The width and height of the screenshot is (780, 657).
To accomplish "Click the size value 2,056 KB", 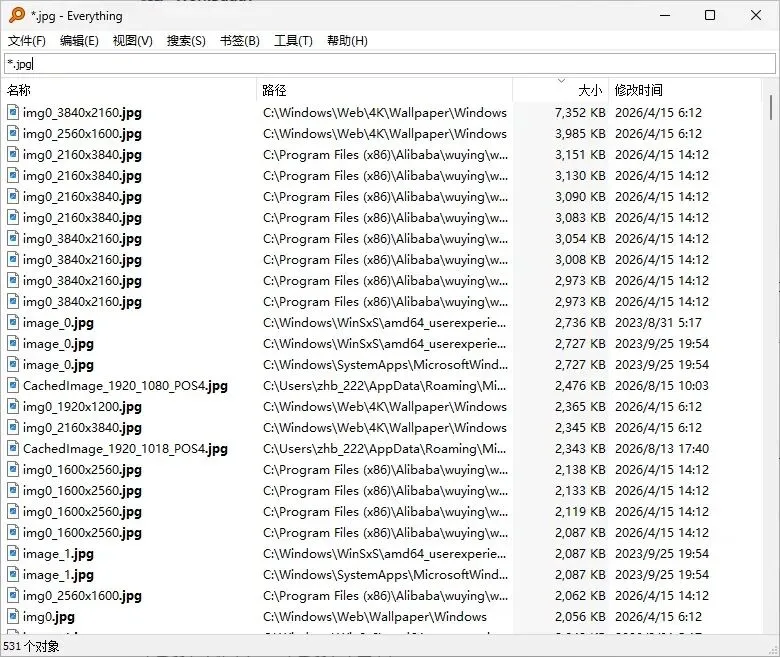I will pos(580,617).
